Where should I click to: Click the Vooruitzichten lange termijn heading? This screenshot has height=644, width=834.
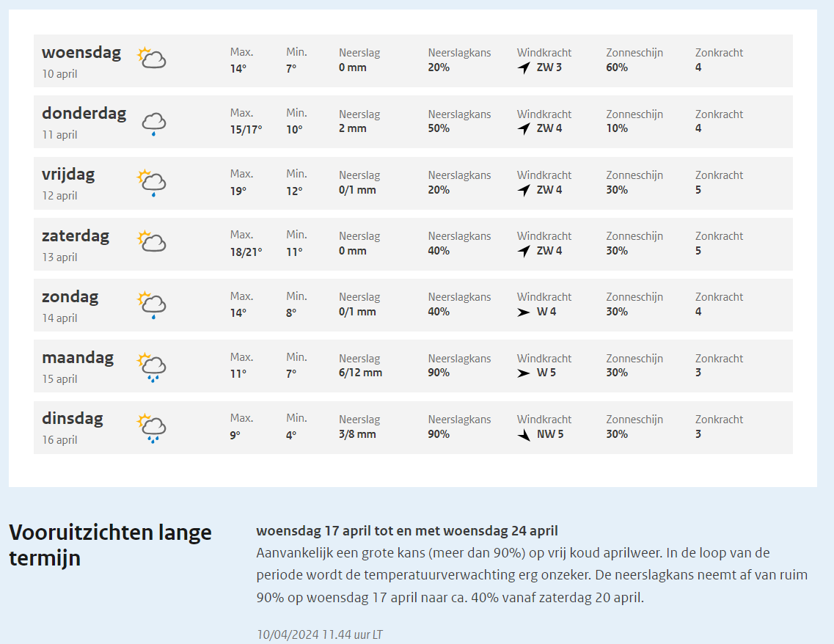coord(110,545)
